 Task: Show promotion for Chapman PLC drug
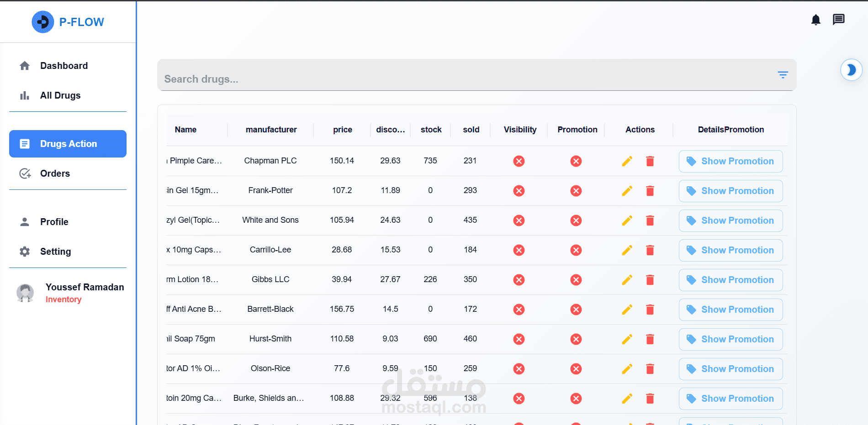click(730, 161)
